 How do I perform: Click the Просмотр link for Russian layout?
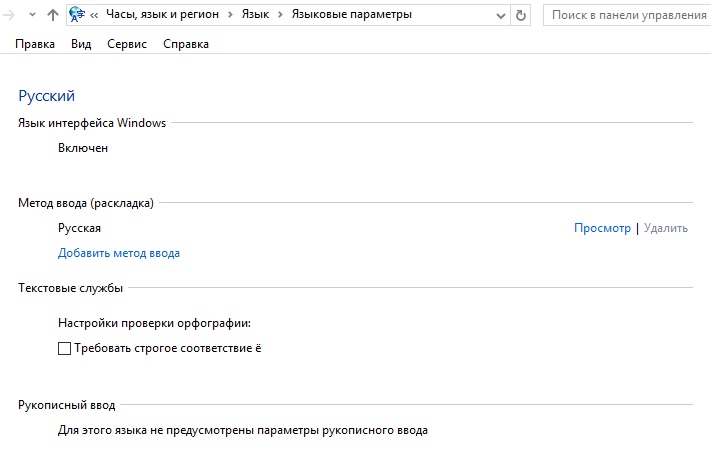[602, 228]
